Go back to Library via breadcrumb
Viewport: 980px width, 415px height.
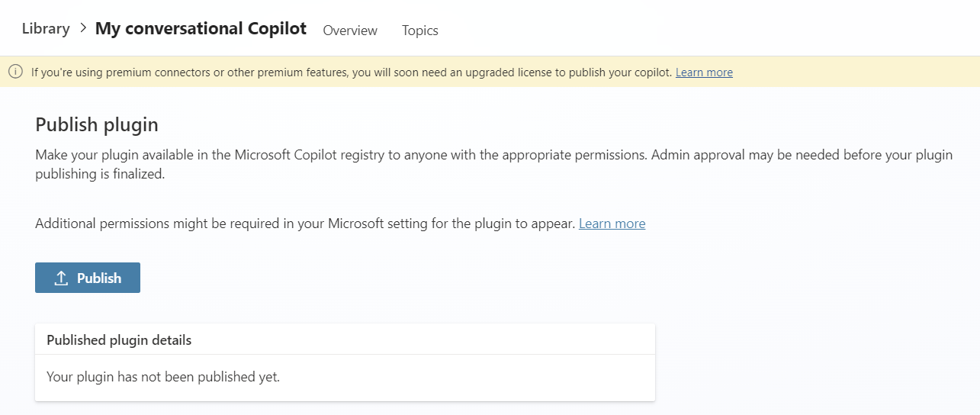(46, 29)
